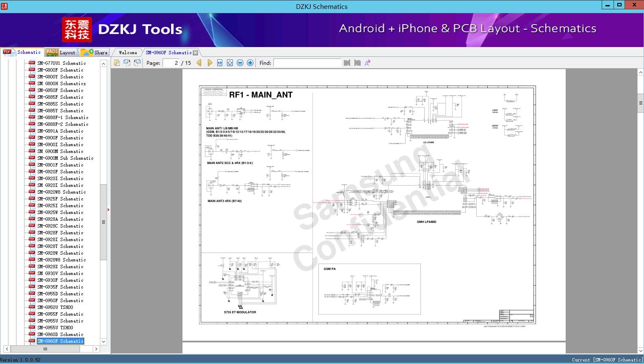Viewport: 644px width, 364px height.
Task: Open SM-G800F Schematic from the list
Action: [x=60, y=70]
